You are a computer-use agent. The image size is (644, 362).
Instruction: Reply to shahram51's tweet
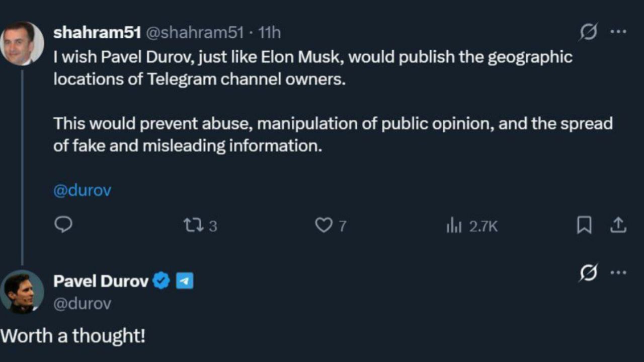pos(63,225)
